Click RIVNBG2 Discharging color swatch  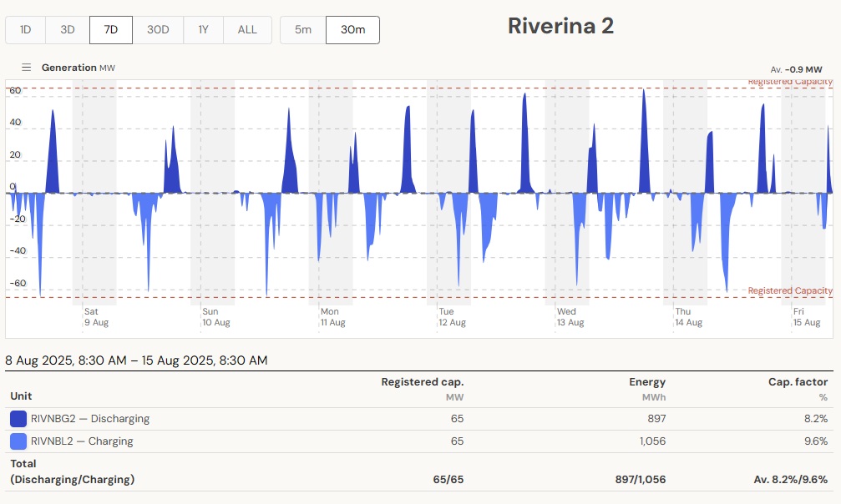click(18, 419)
